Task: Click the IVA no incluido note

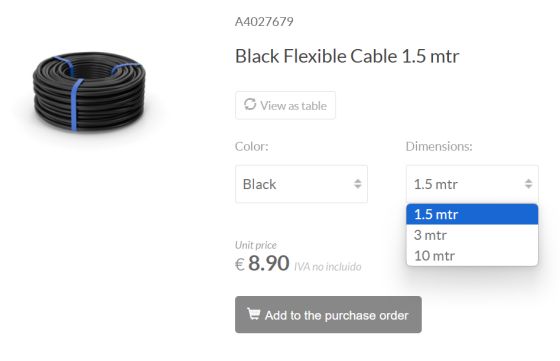Action: point(328,267)
